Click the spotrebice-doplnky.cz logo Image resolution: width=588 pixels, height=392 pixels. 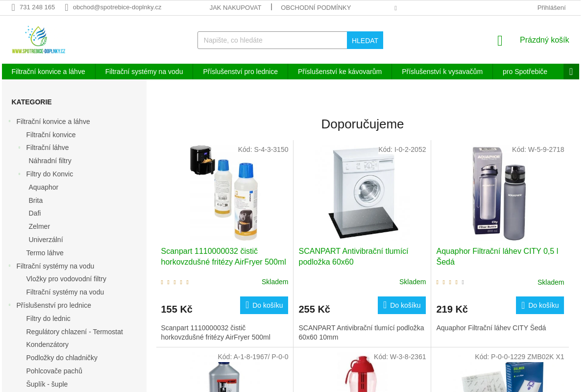tap(39, 40)
